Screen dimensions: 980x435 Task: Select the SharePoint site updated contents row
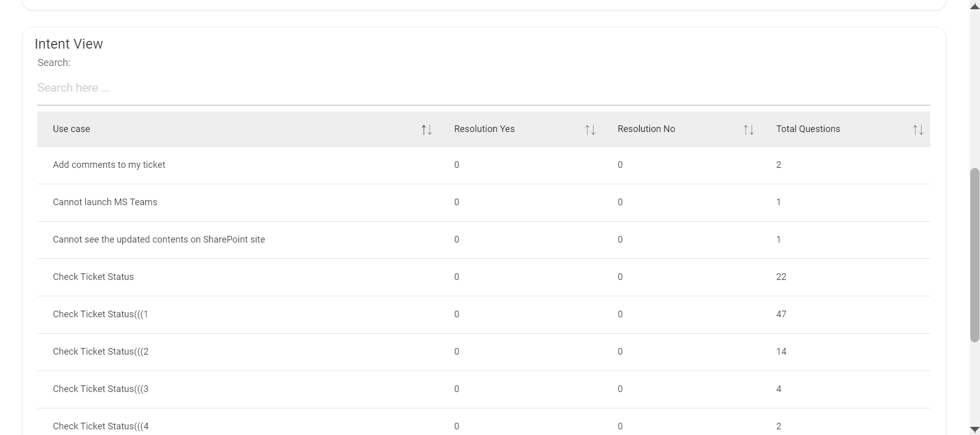(x=159, y=240)
